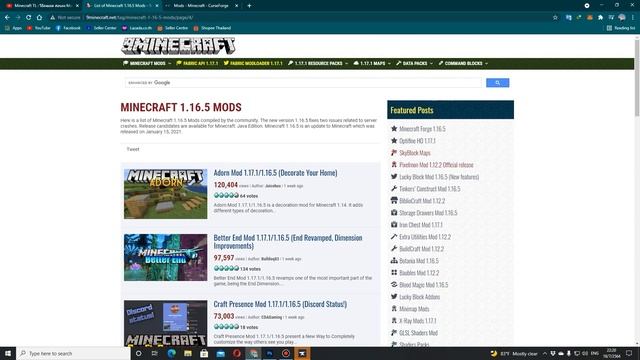This screenshot has width=640, height=360.
Task: Open Pixelmon Mod 1.12.2 Official release link
Action: pos(436,165)
